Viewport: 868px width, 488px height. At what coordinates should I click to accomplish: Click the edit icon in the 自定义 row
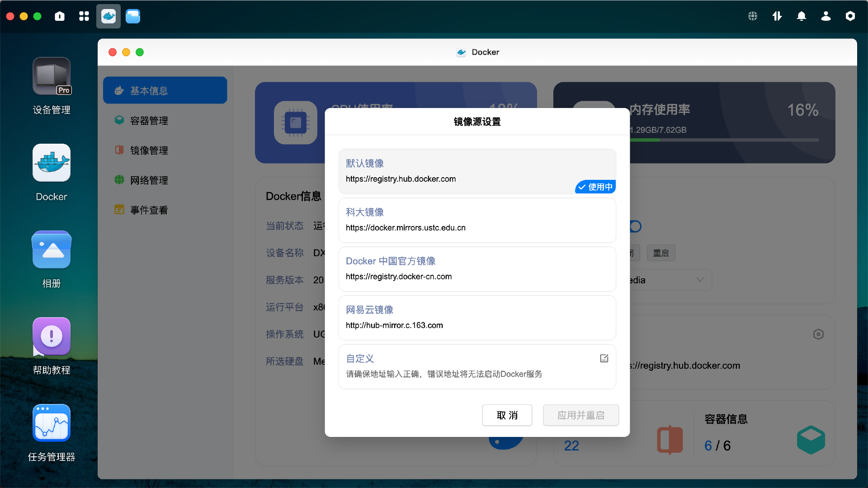[604, 358]
